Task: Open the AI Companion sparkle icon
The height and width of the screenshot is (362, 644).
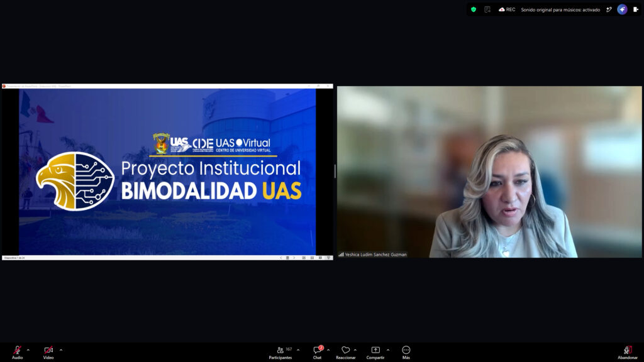Action: pyautogui.click(x=622, y=9)
